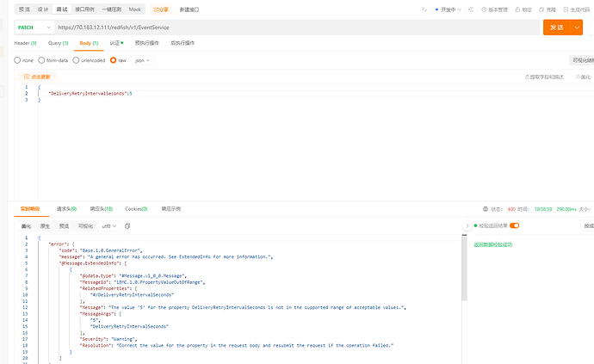Click the 新建接口 tab label
This screenshot has height=364, width=594.
[x=189, y=9]
